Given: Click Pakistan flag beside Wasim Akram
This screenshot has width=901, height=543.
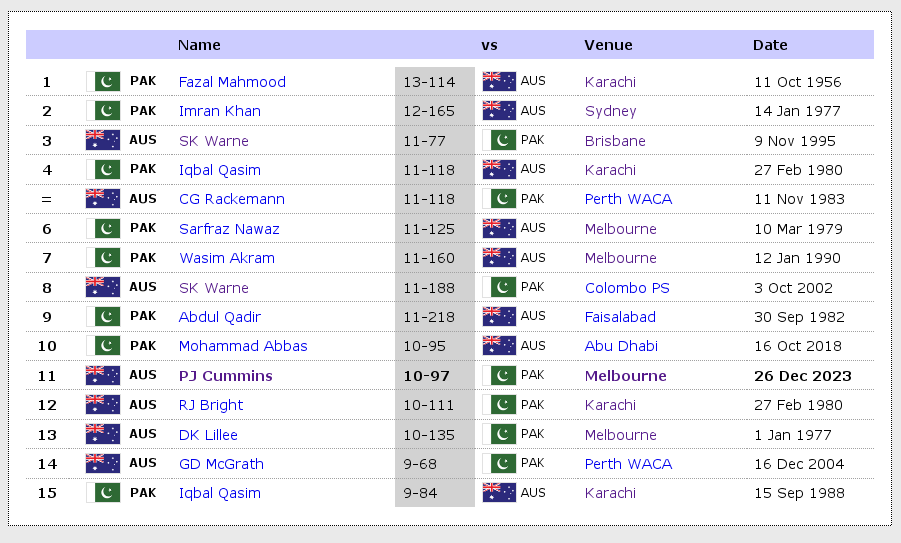Looking at the screenshot, I should tap(103, 257).
